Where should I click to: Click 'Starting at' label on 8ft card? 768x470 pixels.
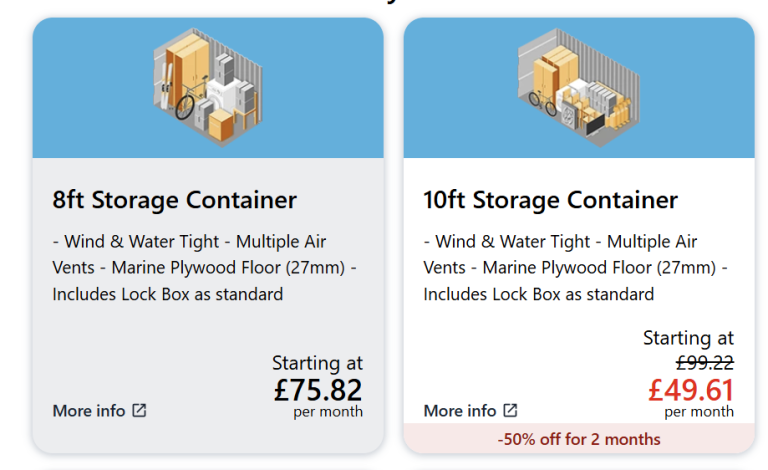317,363
